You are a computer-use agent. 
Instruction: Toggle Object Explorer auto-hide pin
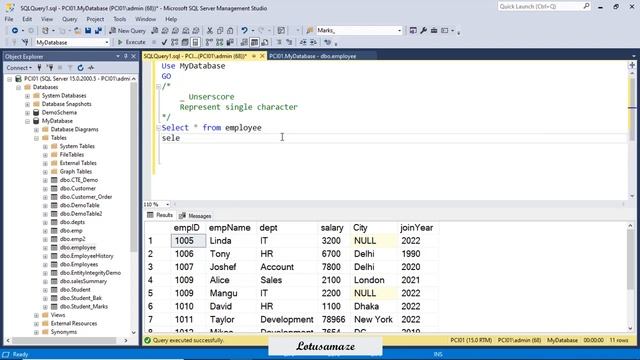click(125, 56)
